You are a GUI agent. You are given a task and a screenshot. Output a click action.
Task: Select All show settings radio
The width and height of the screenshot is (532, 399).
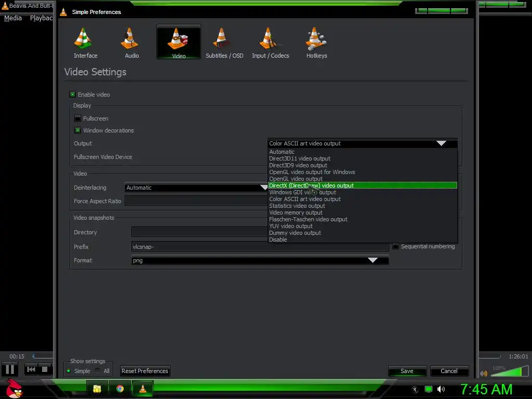point(98,371)
